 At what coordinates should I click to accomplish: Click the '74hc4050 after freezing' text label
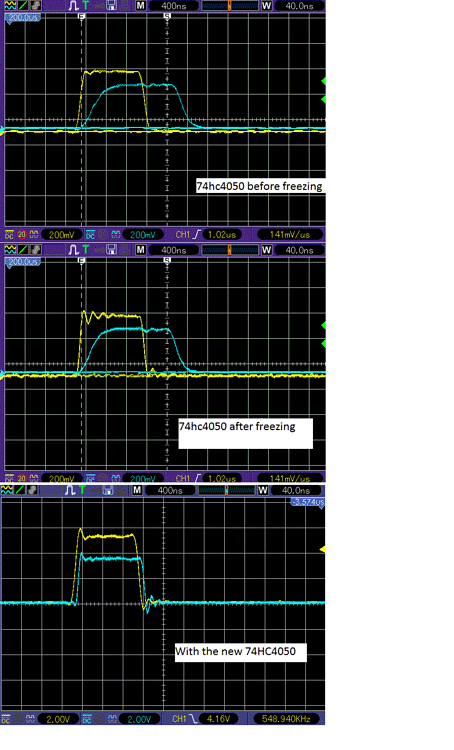(x=237, y=426)
